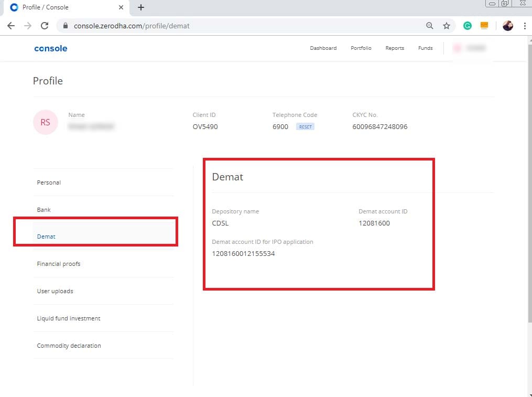Viewport: 532px width, 397px height.
Task: Open the Chrome profile avatar
Action: (x=507, y=26)
